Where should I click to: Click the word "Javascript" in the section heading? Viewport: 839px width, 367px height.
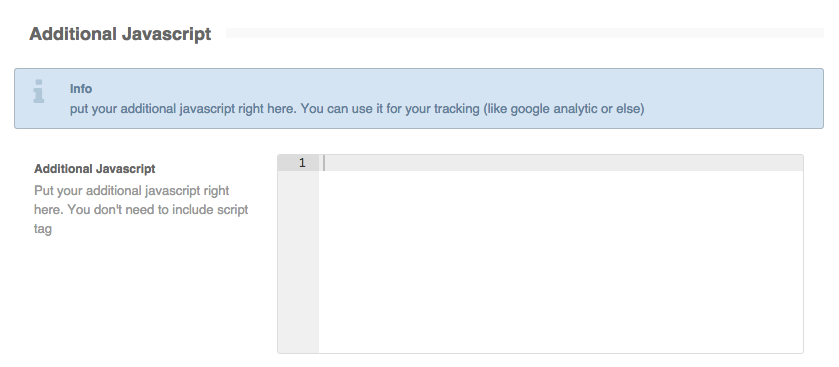point(166,34)
